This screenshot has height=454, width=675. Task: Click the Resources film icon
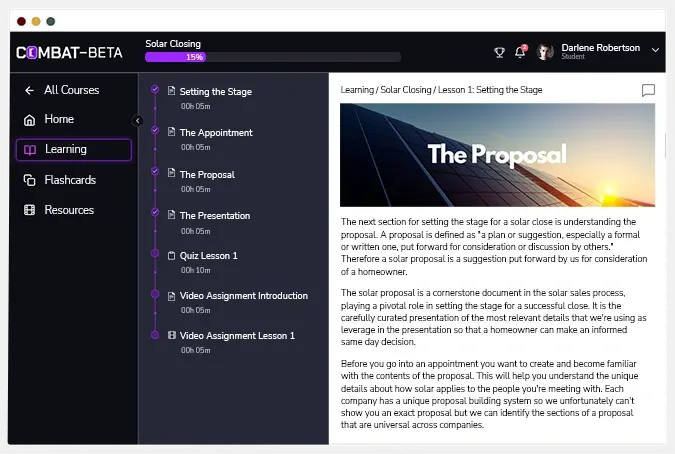coord(29,210)
